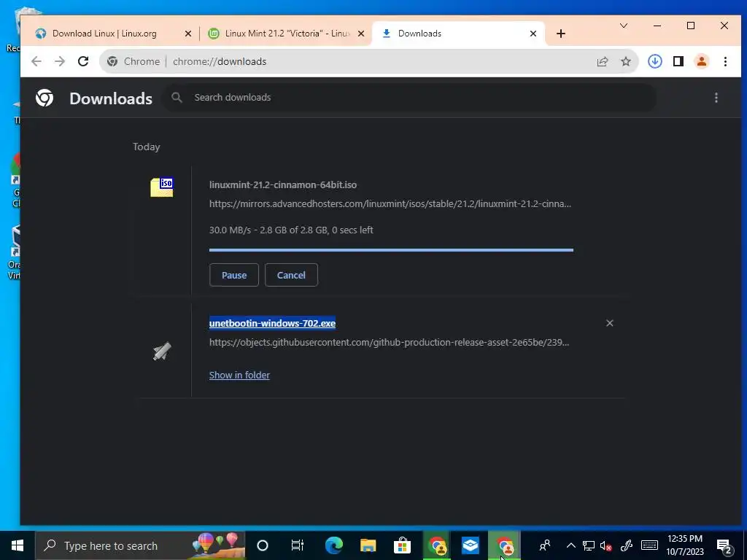The image size is (747, 560).
Task: Share this page via address bar icon
Action: [x=603, y=61]
